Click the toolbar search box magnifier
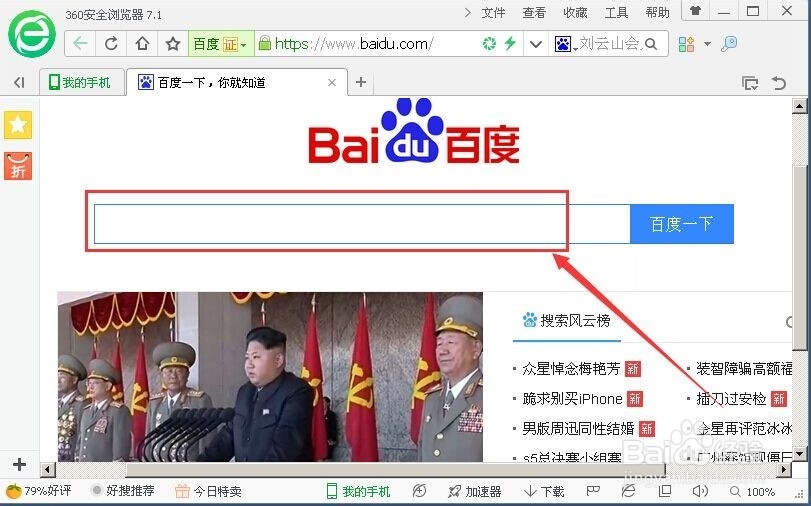 pos(651,44)
